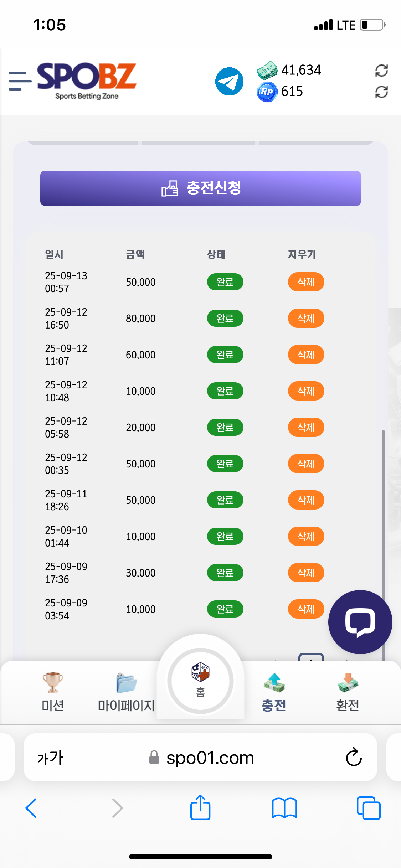
Task: Tap the RP coin icon
Action: pyautogui.click(x=267, y=92)
